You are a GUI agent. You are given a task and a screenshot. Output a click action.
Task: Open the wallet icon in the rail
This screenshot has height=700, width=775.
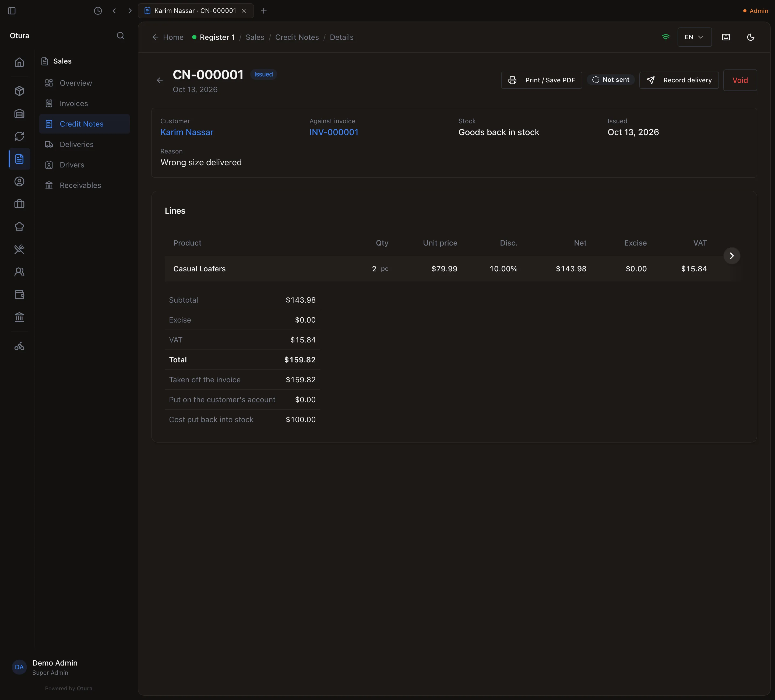pyautogui.click(x=19, y=295)
